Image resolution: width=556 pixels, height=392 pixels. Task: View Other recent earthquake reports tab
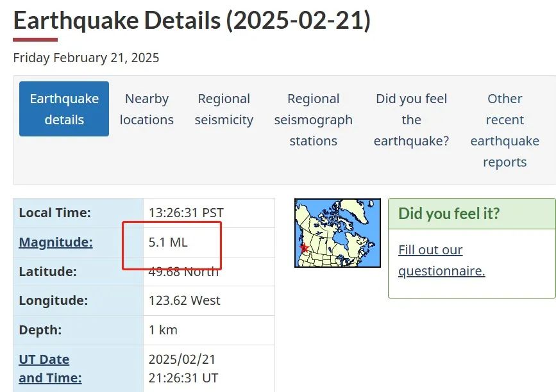pos(505,130)
